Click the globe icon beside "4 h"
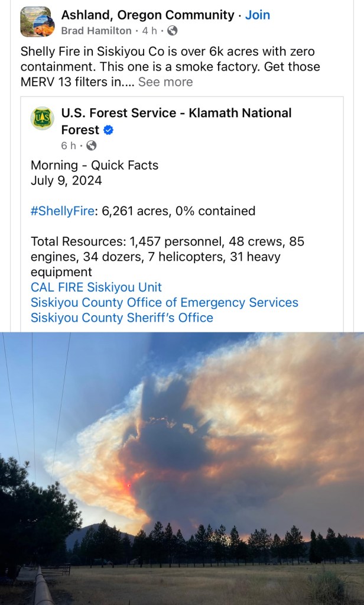The width and height of the screenshot is (364, 605). click(x=173, y=31)
